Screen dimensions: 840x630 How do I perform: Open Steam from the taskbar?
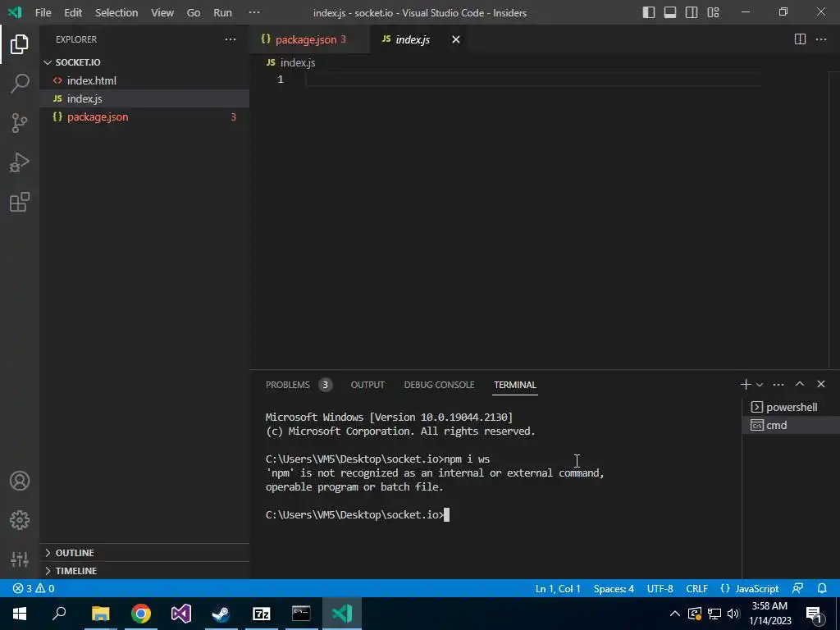point(221,614)
